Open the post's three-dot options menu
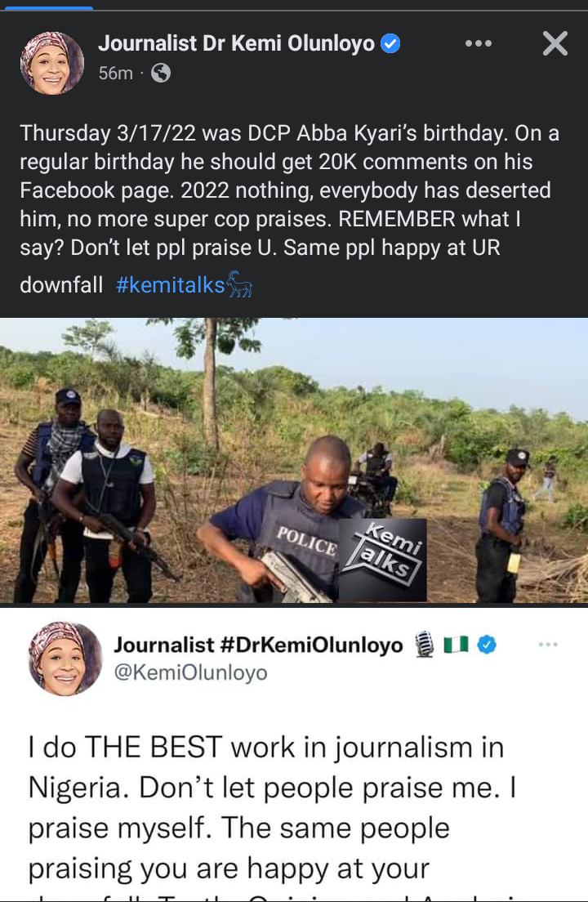This screenshot has height=902, width=588. 479,44
